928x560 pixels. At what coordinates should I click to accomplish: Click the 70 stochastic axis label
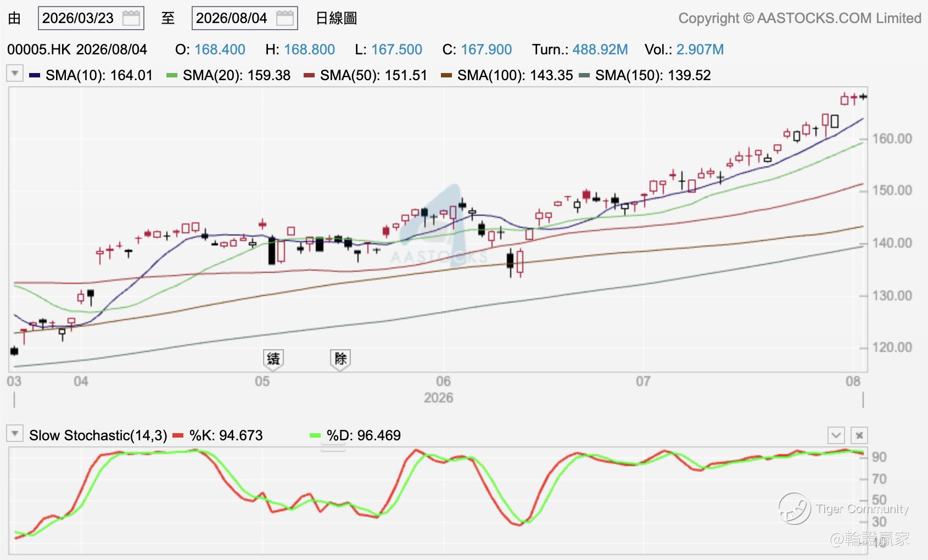coord(879,479)
